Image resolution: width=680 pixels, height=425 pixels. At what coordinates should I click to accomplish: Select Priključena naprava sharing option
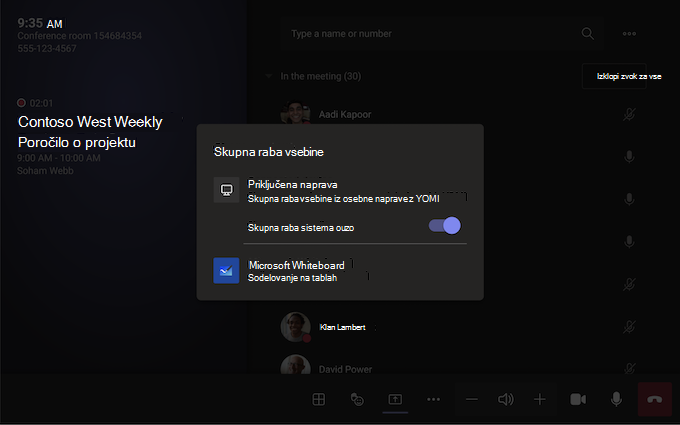click(x=340, y=191)
